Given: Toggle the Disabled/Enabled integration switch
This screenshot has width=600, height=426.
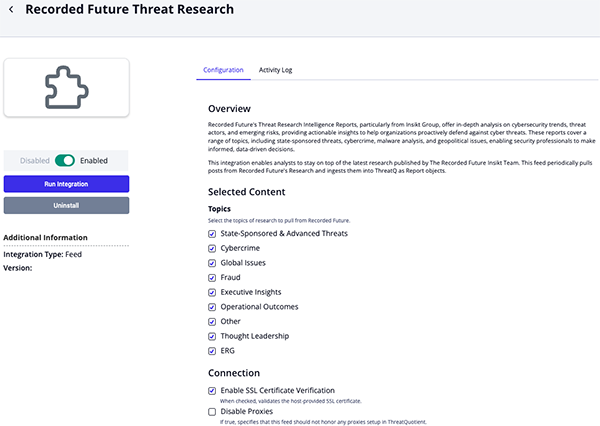Looking at the screenshot, I should 66,160.
